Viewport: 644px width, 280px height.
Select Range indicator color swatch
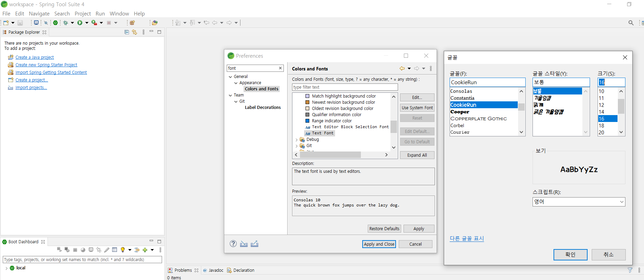tap(308, 121)
